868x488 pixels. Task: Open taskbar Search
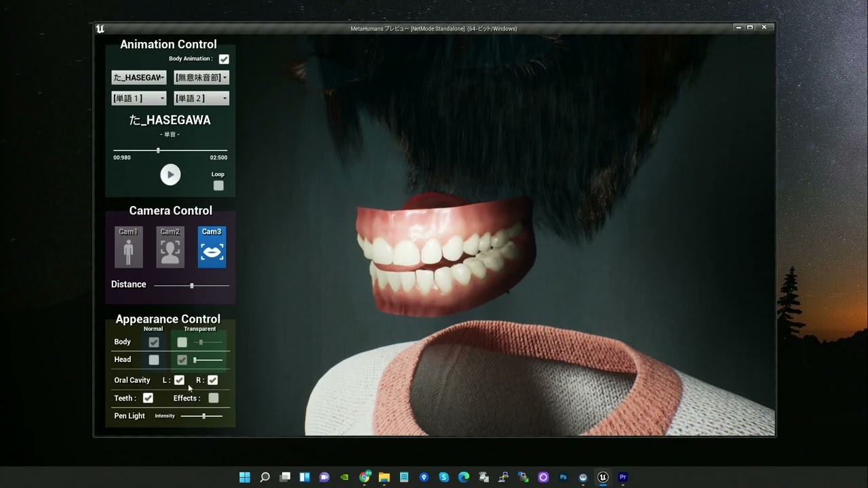265,477
